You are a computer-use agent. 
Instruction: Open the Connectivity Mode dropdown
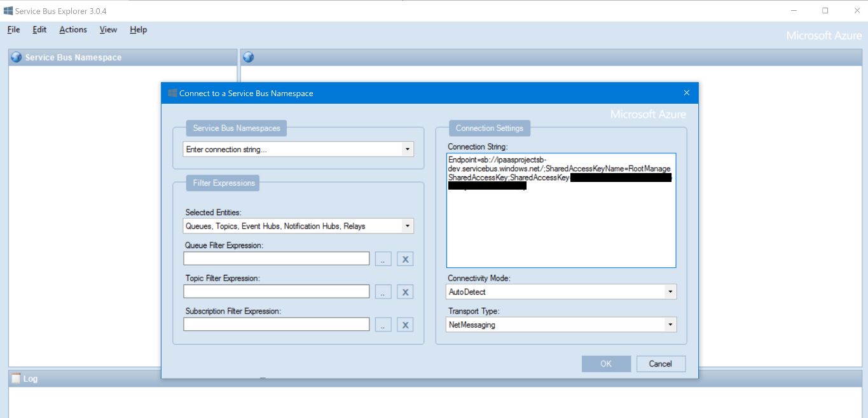670,292
